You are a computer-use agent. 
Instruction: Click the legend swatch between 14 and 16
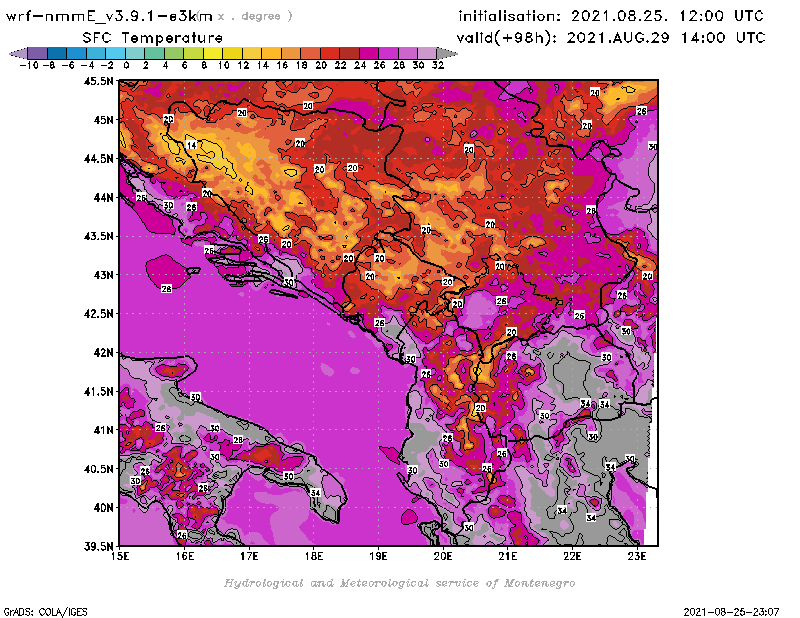[271, 53]
